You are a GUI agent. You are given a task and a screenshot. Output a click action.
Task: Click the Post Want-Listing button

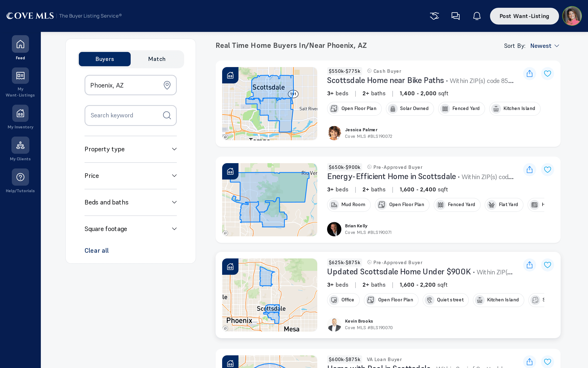click(524, 16)
